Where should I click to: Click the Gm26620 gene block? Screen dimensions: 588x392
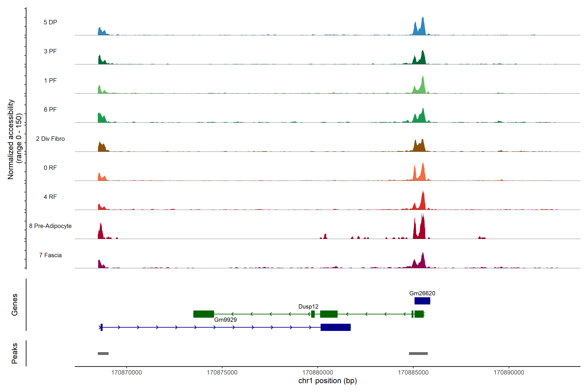(422, 301)
